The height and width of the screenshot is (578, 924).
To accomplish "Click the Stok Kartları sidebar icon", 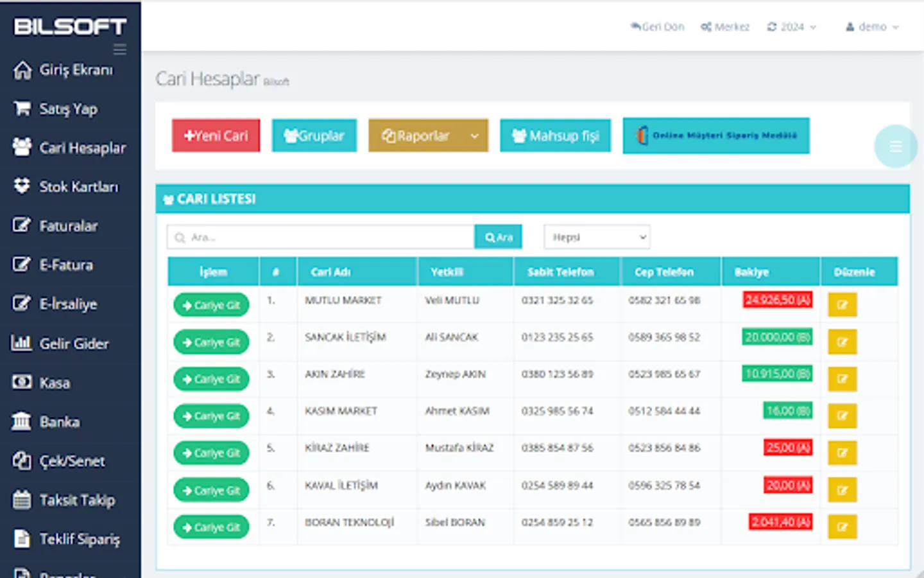I will point(22,187).
